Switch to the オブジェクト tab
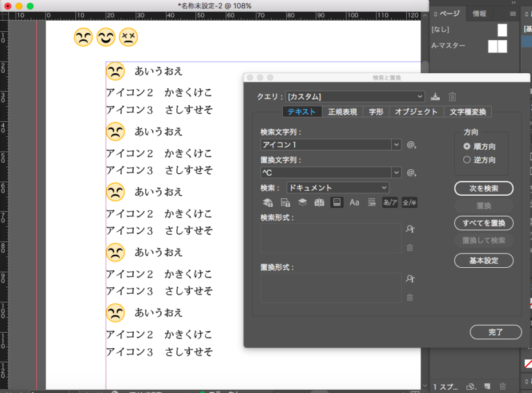This screenshot has width=532, height=393. coord(415,112)
